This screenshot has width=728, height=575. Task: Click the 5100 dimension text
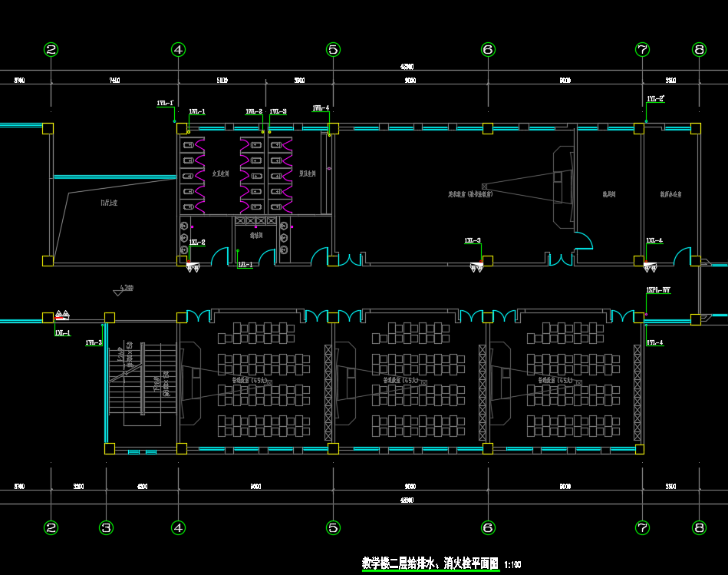(x=222, y=81)
